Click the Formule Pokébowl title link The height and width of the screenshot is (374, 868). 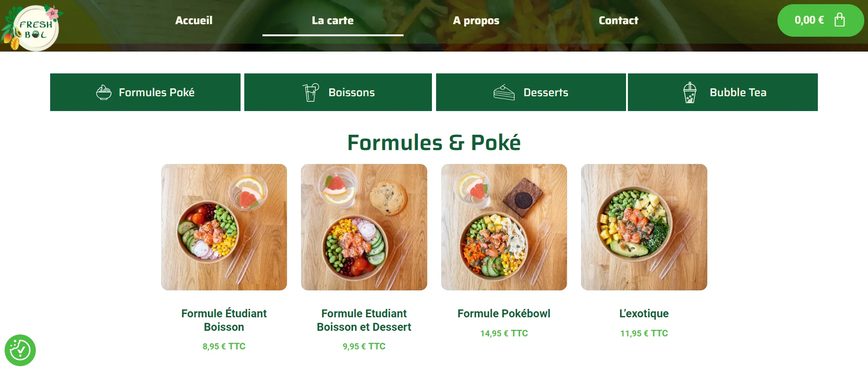504,314
